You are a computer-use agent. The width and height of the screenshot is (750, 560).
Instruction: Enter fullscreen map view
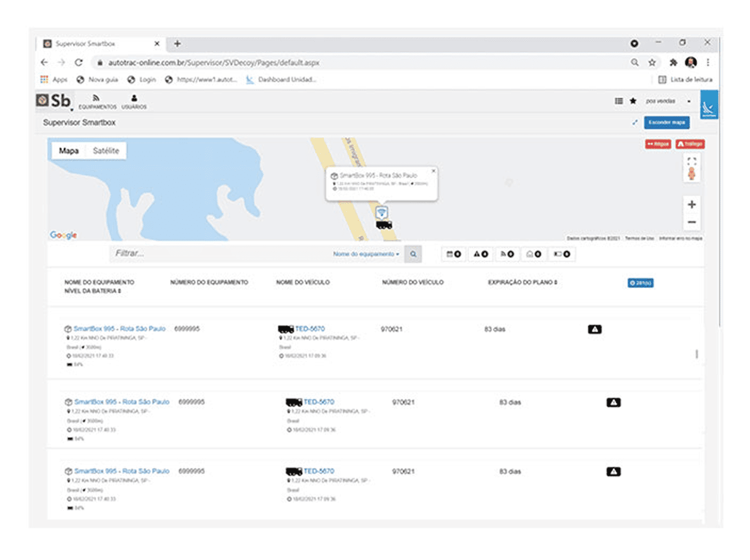[x=691, y=161]
